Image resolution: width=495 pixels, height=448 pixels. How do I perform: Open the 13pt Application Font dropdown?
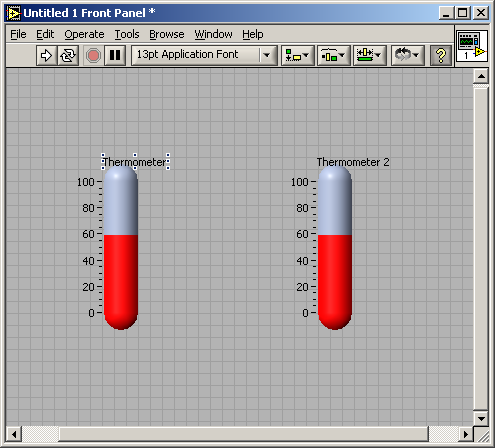[x=204, y=55]
